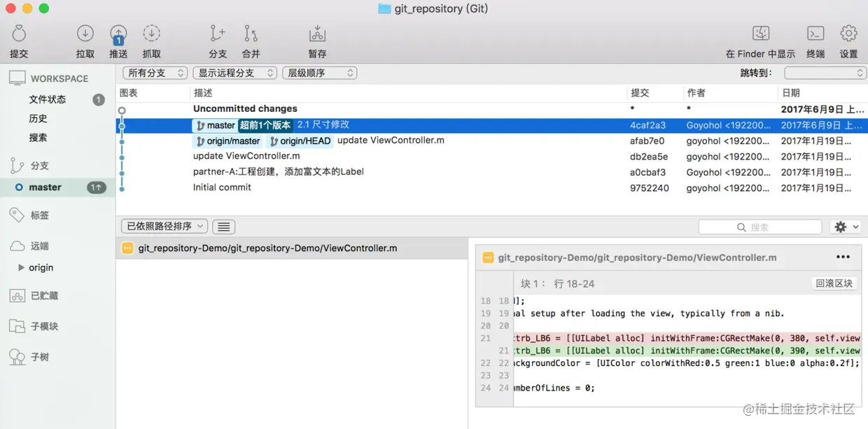This screenshot has height=429, width=868.
Task: Click the origin/HEAD label tag
Action: click(300, 141)
